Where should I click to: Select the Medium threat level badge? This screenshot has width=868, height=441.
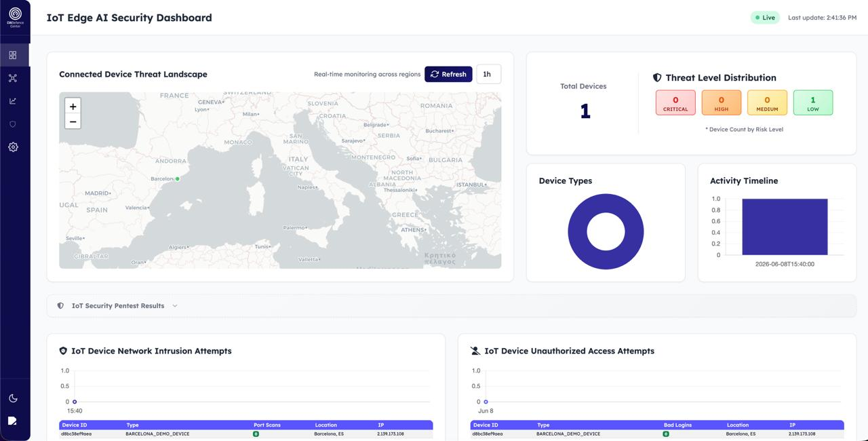click(767, 102)
